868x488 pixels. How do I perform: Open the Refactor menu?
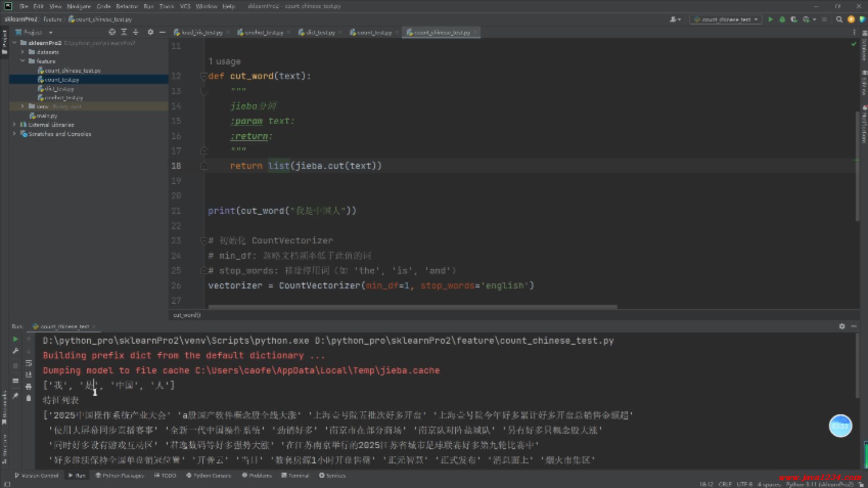[127, 6]
